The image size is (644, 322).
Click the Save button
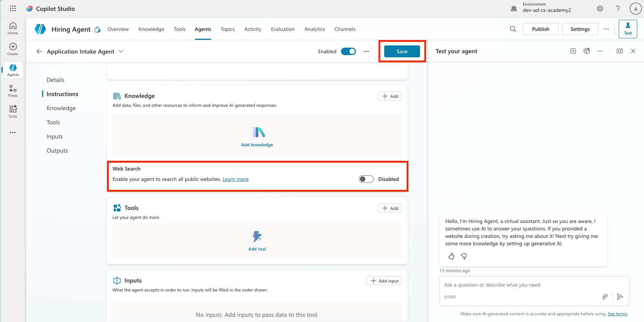[402, 51]
